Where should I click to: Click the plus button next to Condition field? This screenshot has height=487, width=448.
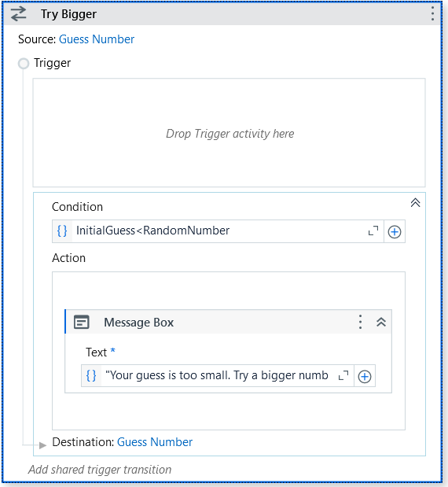(395, 231)
